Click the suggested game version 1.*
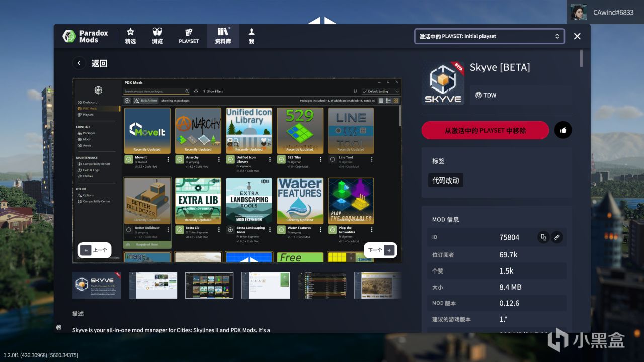 click(x=503, y=319)
